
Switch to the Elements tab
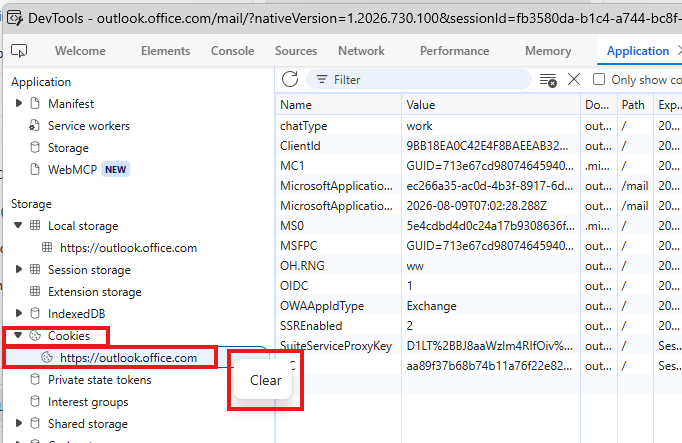[165, 51]
